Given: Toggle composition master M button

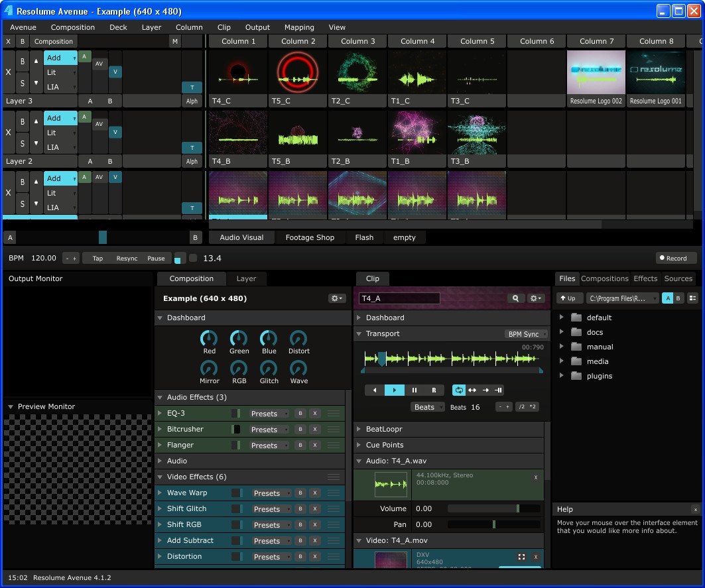Looking at the screenshot, I should (175, 41).
